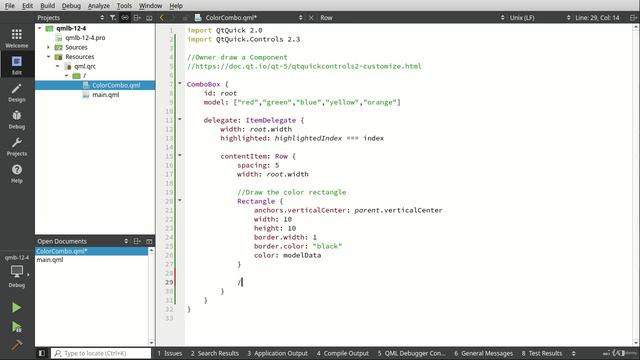Click the qtquickcontrols2-customize.html URL comment
Viewport: 640px width, 360px height.
coord(304,66)
